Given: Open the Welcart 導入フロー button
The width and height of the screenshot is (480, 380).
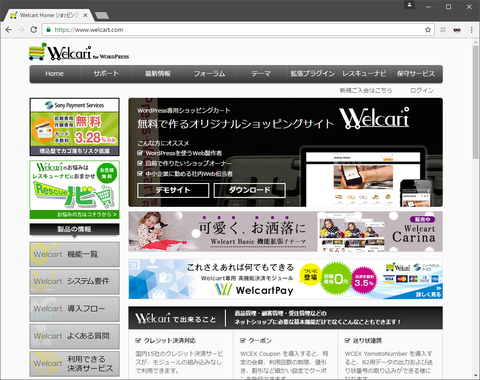Looking at the screenshot, I should pyautogui.click(x=74, y=309).
